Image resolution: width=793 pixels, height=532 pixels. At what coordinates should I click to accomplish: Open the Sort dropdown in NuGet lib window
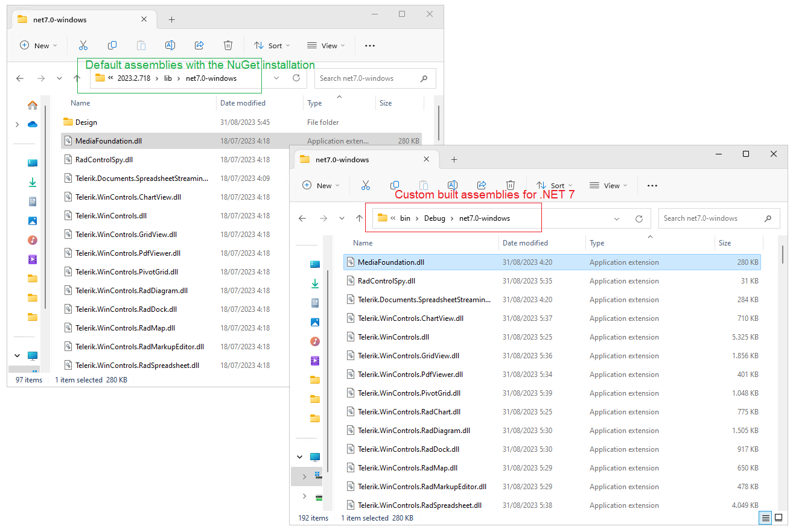click(x=272, y=45)
